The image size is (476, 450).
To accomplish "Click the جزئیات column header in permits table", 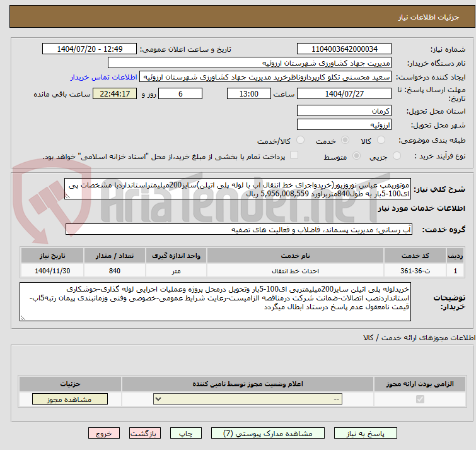I will [70, 384].
